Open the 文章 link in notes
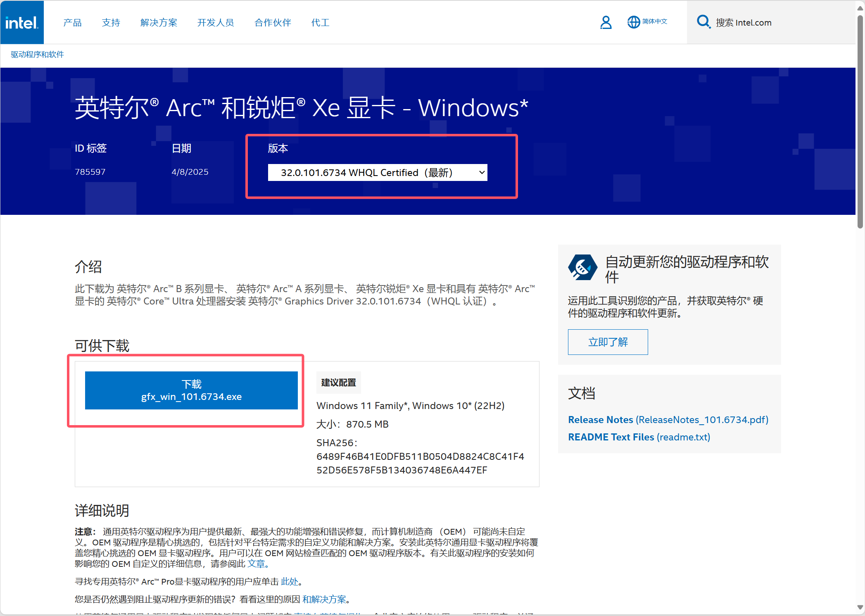 coord(256,564)
